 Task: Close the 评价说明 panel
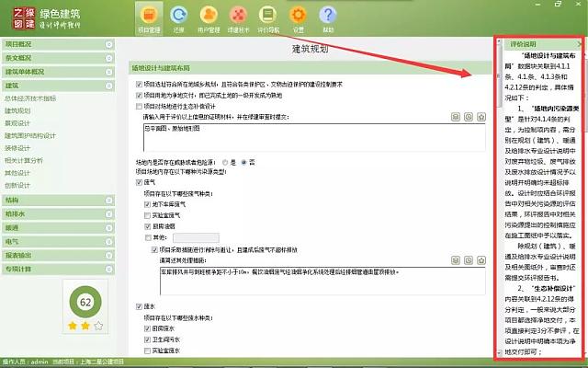coord(580,44)
